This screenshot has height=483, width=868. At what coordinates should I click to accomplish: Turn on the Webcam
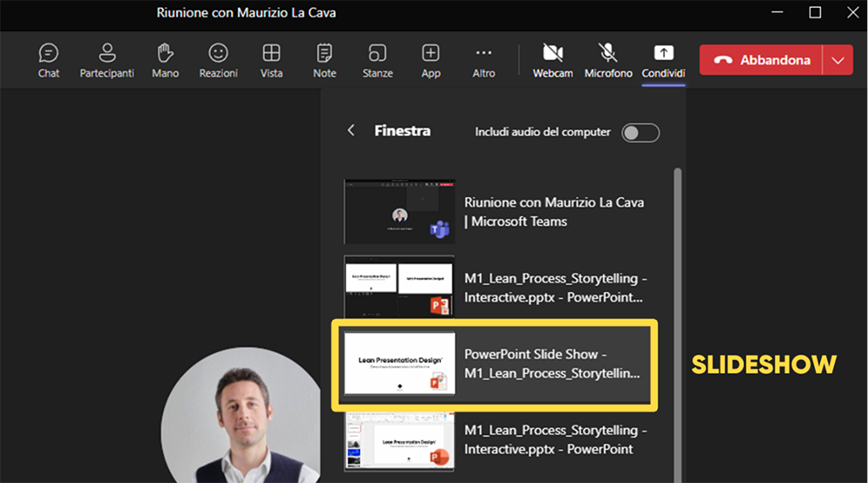coord(552,60)
